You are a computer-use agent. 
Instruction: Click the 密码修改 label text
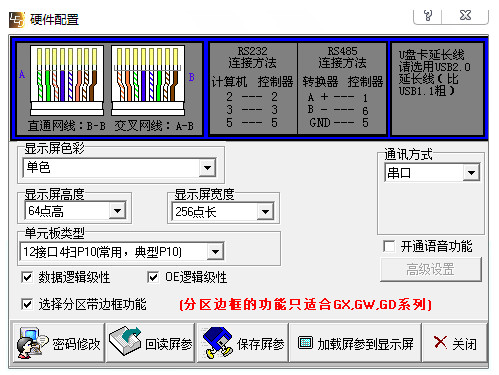pos(76,344)
